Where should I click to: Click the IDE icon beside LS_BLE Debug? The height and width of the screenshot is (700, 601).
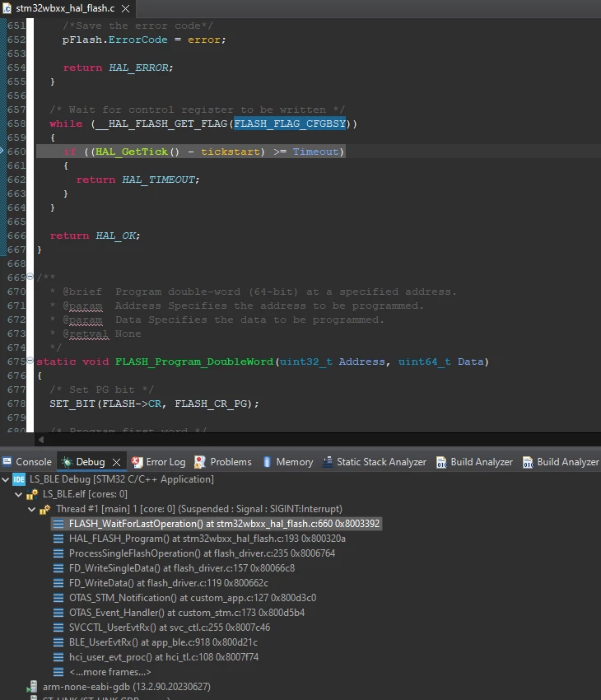coord(19,479)
